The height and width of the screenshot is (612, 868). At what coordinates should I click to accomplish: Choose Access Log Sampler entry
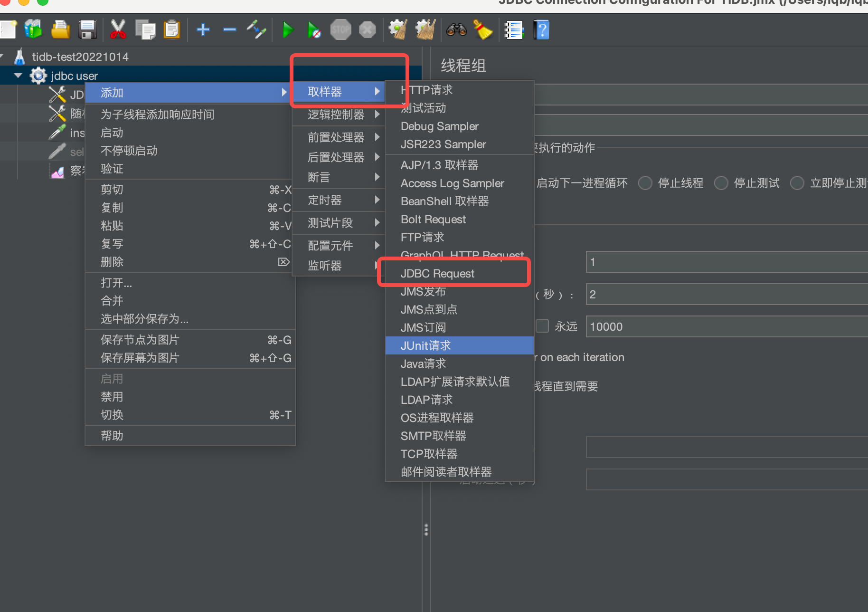coord(460,183)
